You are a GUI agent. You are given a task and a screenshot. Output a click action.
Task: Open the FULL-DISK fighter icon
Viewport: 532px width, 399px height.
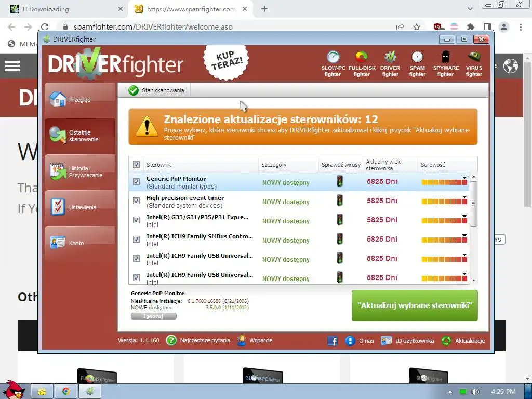(362, 64)
